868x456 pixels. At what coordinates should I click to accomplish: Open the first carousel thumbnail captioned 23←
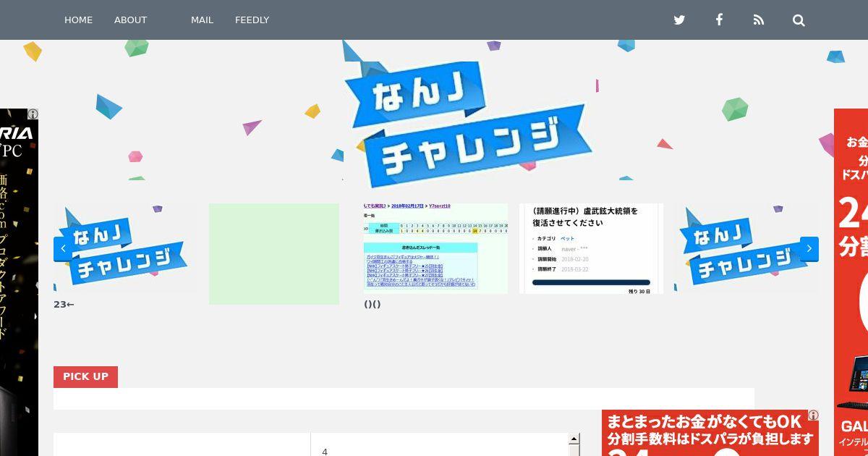click(124, 248)
